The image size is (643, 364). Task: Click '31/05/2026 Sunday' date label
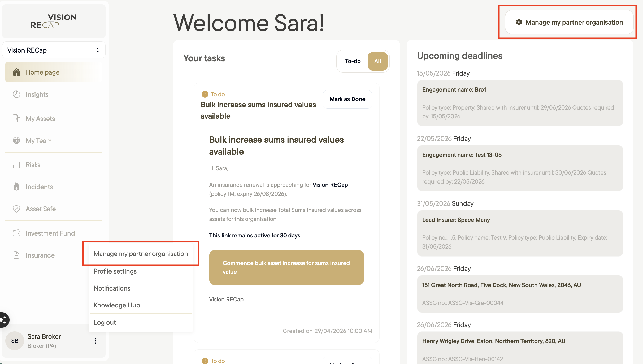(x=445, y=203)
